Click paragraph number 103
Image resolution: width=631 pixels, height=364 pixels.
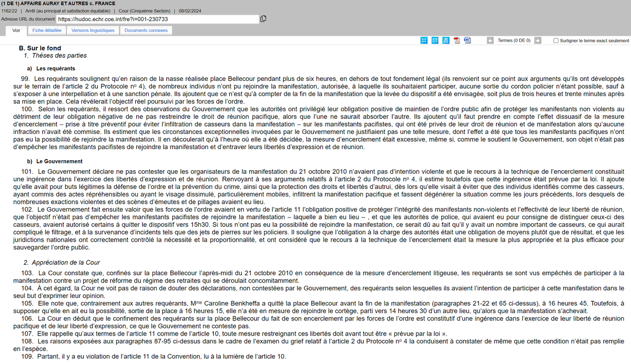click(27, 273)
